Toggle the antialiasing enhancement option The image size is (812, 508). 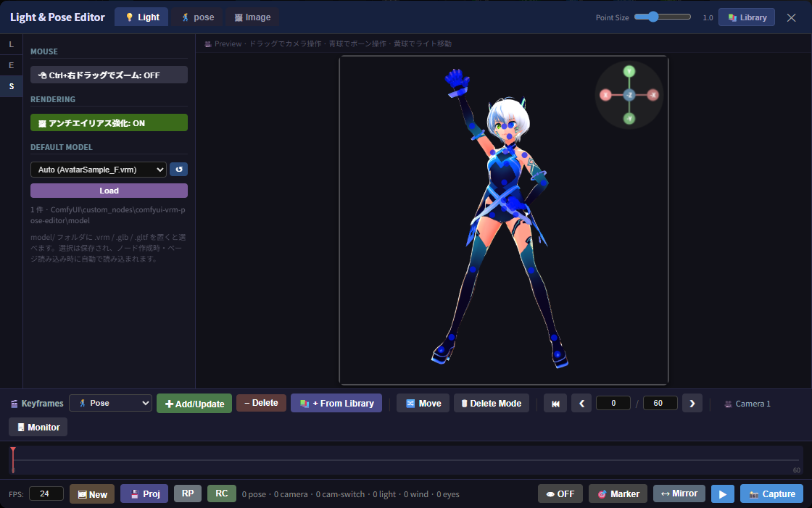(109, 122)
